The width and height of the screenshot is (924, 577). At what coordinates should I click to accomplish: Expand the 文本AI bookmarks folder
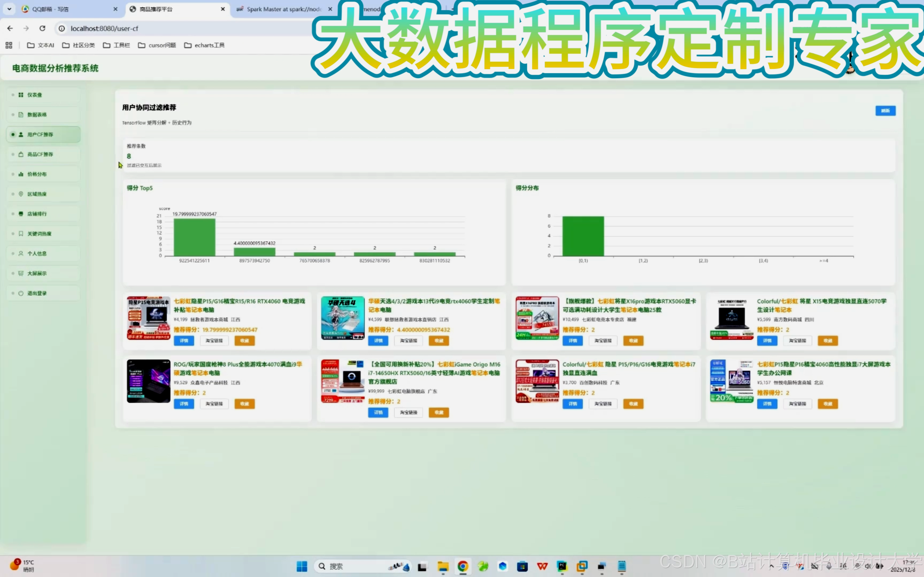[x=40, y=45]
